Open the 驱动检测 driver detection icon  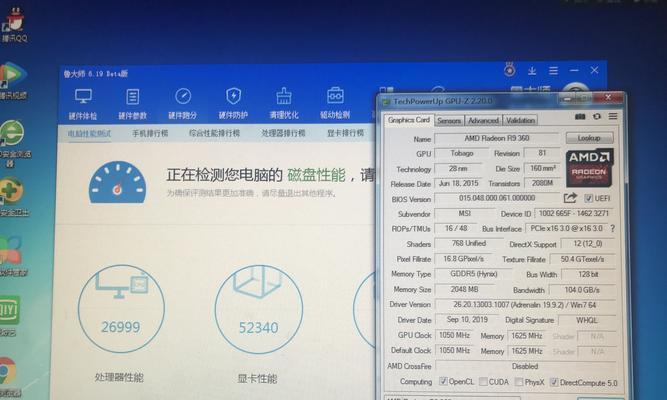click(335, 103)
